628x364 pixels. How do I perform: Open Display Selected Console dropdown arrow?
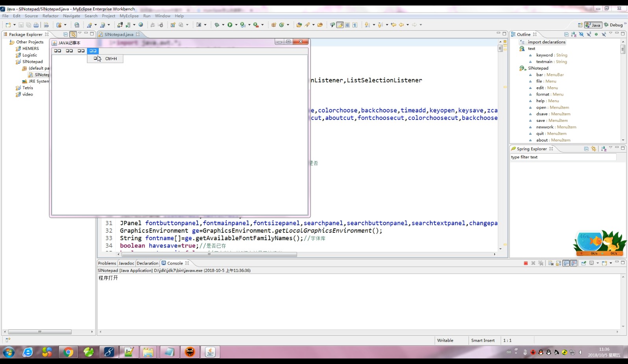tap(598, 263)
